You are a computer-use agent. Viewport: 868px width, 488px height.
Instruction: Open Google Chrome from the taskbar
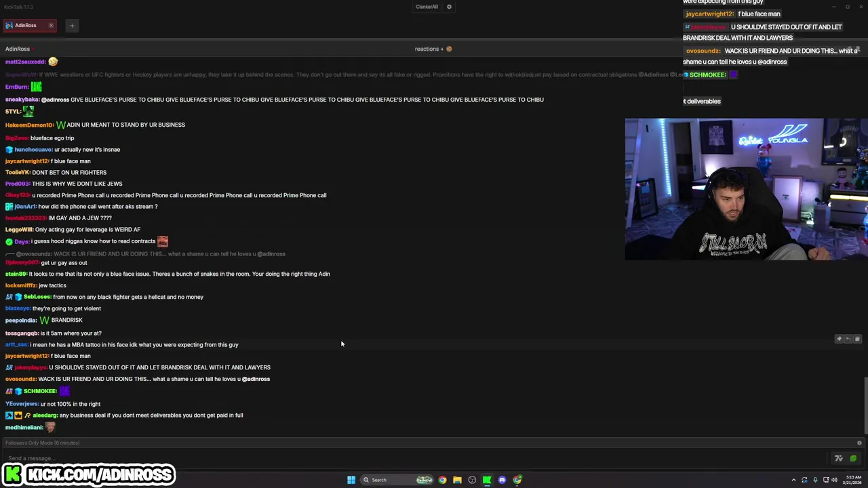pos(442,480)
